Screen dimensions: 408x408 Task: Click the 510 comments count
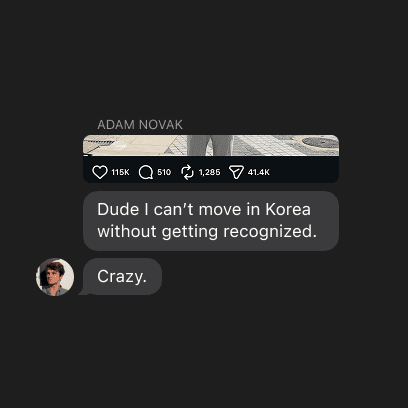[164, 172]
